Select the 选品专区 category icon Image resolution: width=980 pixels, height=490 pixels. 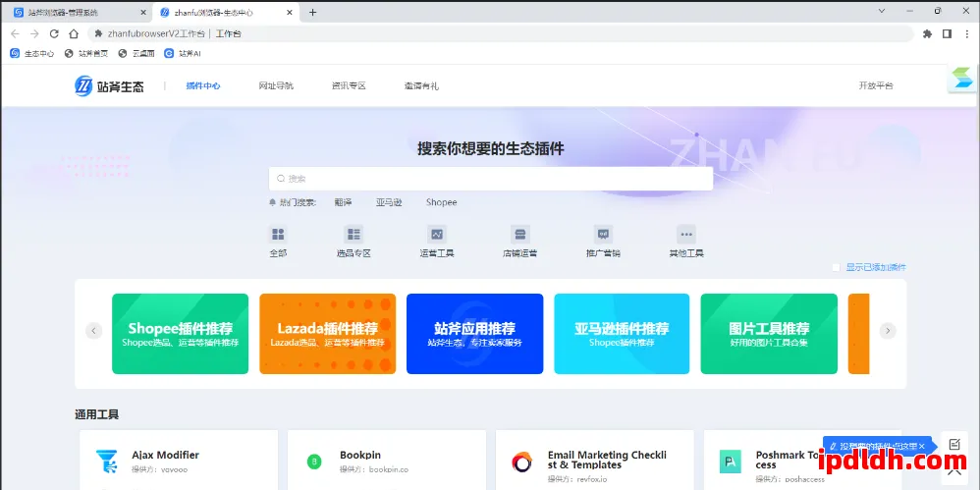pyautogui.click(x=354, y=235)
